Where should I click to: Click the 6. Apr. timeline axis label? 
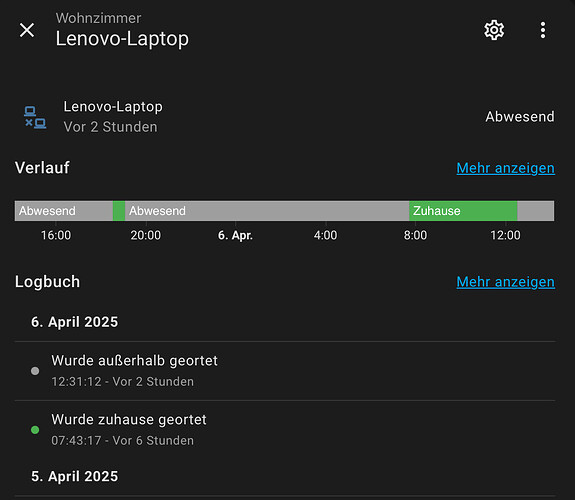point(235,235)
